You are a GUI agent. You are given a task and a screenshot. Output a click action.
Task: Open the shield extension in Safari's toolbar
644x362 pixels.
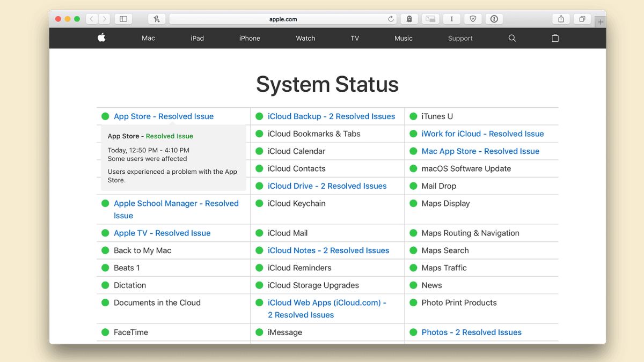pyautogui.click(x=473, y=19)
